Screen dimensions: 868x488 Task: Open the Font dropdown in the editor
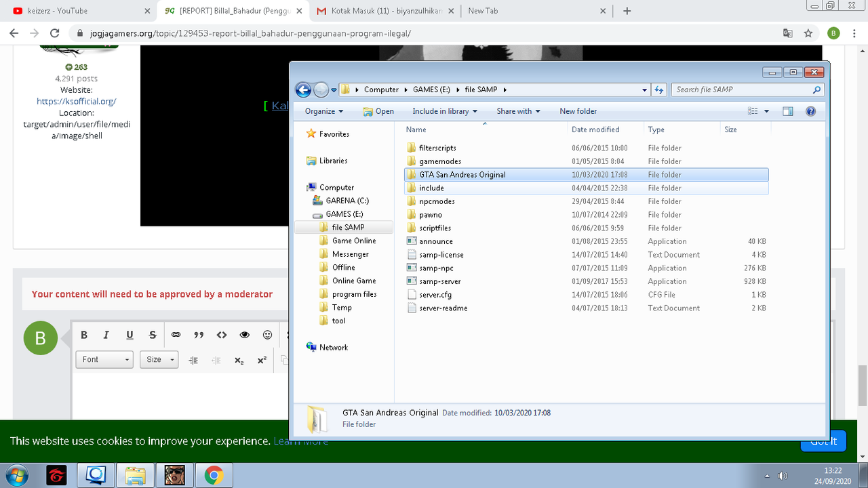106,360
